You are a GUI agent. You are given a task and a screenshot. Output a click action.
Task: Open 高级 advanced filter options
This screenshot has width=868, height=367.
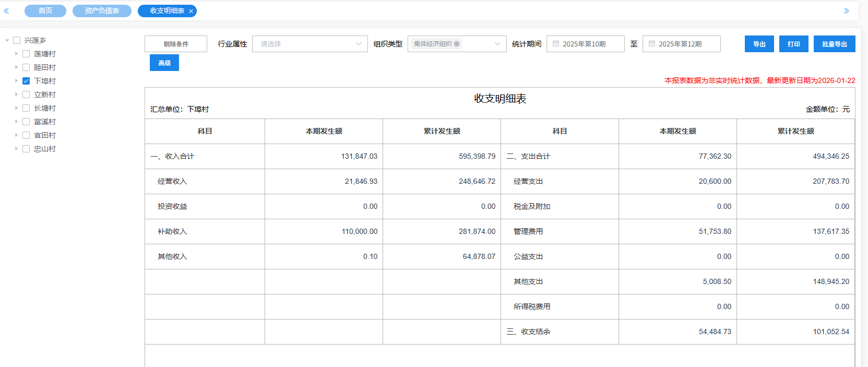coord(164,63)
